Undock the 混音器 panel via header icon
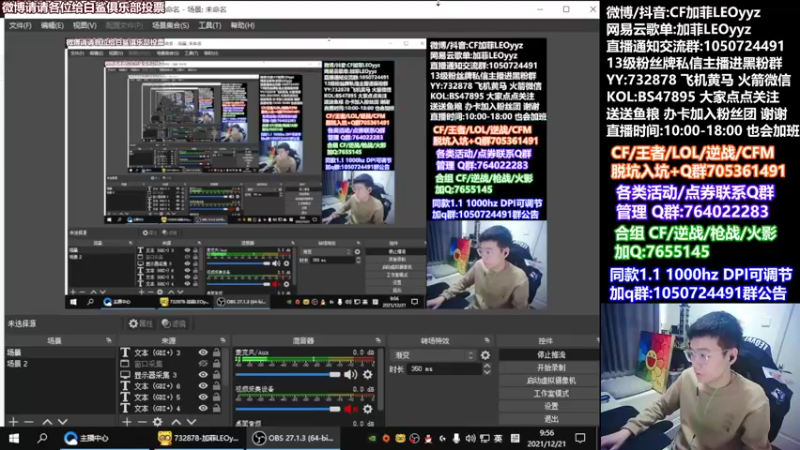This screenshot has height=450, width=800. (x=378, y=340)
